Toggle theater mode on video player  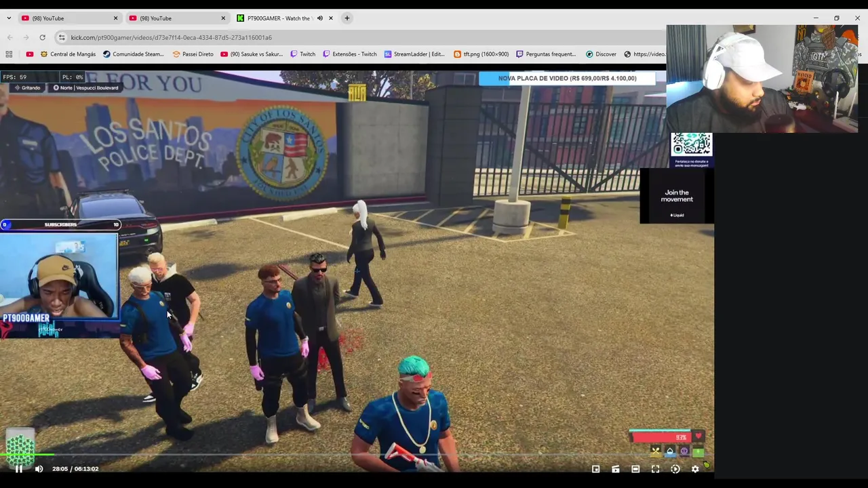click(635, 469)
